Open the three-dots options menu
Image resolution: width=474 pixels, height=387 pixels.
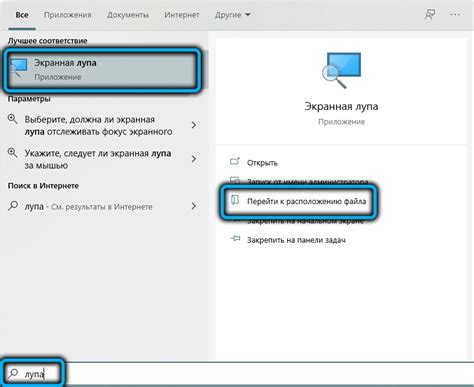pyautogui.click(x=455, y=15)
